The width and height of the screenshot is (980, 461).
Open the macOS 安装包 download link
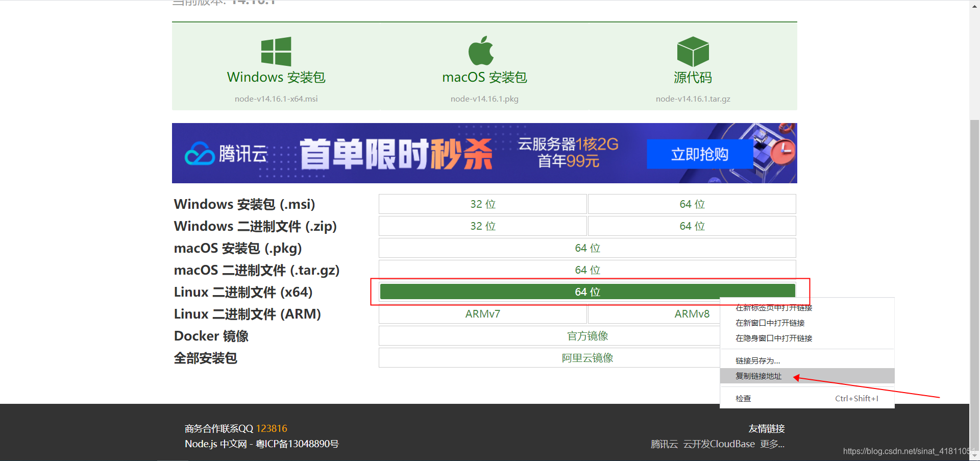point(484,77)
